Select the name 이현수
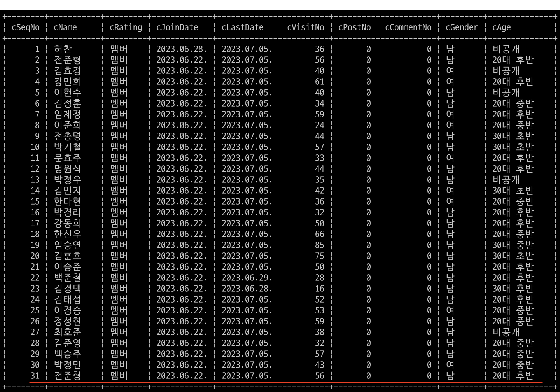The width and height of the screenshot is (560, 392). (68, 93)
